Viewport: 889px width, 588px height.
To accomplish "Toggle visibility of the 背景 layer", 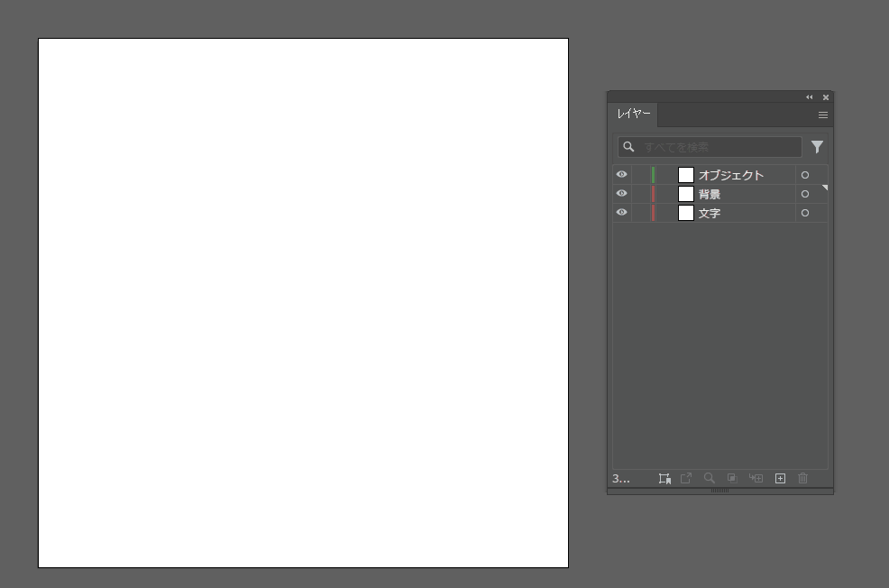I will point(621,194).
